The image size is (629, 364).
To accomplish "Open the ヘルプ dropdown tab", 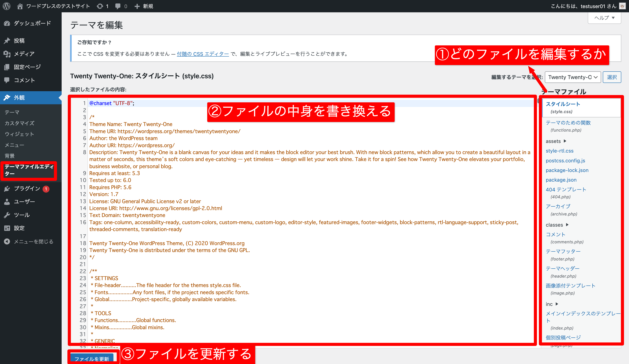I will 604,18.
